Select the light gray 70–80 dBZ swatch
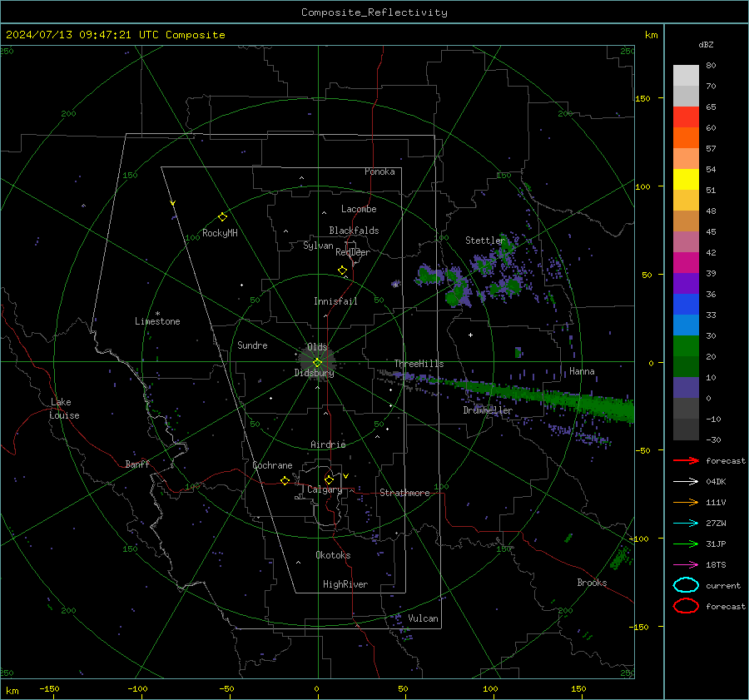 tap(686, 76)
